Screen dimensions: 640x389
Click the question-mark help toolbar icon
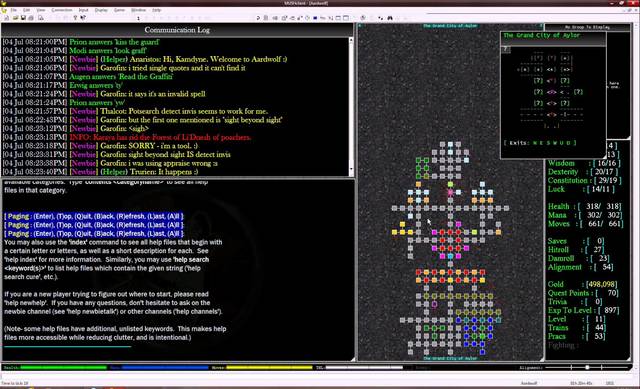click(x=75, y=18)
